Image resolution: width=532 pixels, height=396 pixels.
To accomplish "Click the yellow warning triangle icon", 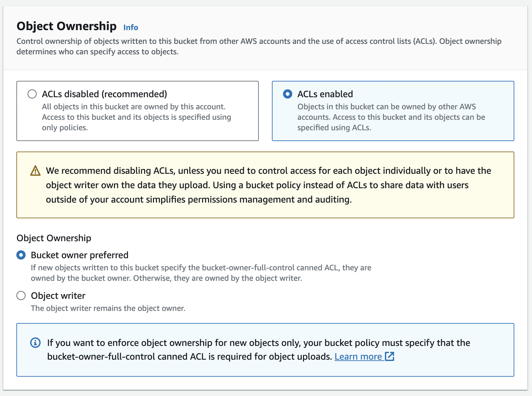I will (x=35, y=171).
